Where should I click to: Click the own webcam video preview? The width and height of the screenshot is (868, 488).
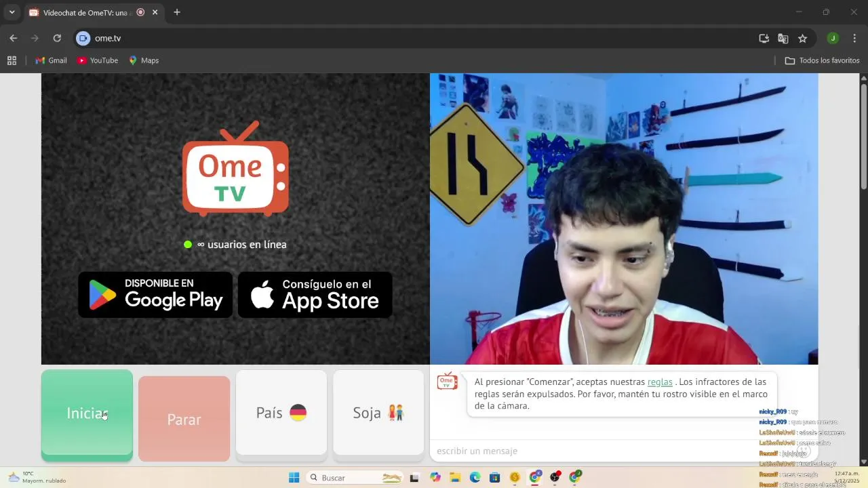pyautogui.click(x=624, y=219)
